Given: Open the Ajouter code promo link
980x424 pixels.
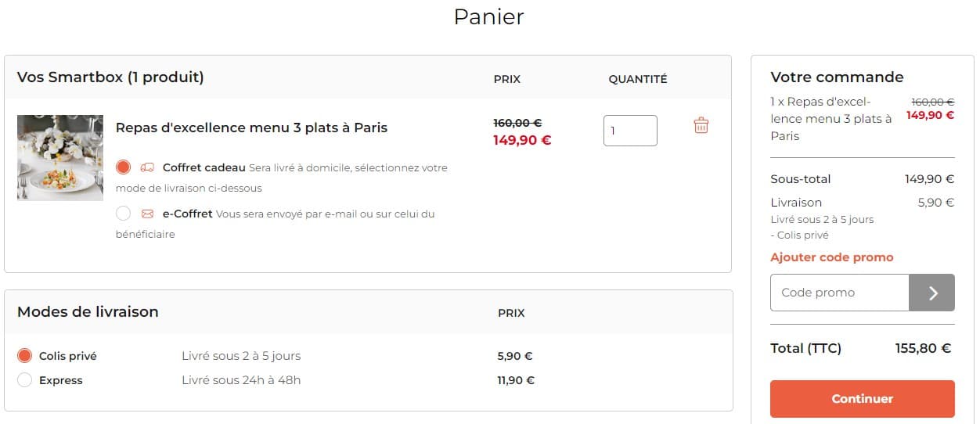Looking at the screenshot, I should [x=831, y=257].
